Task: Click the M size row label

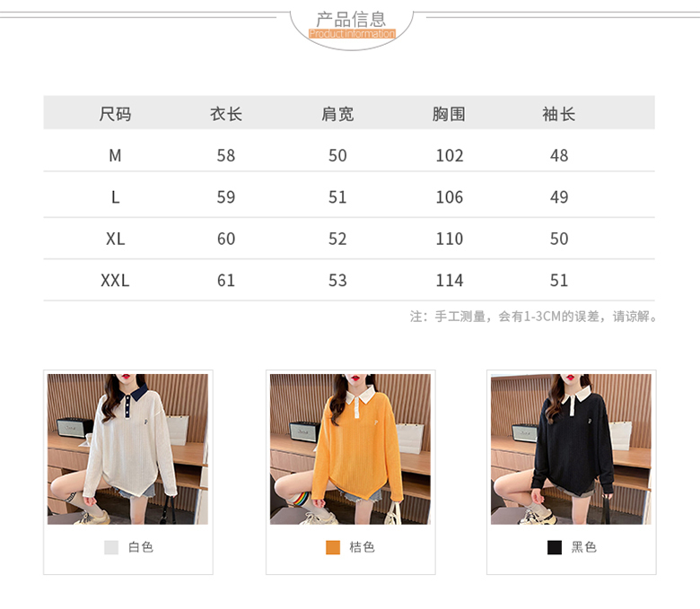Action: click(115, 156)
